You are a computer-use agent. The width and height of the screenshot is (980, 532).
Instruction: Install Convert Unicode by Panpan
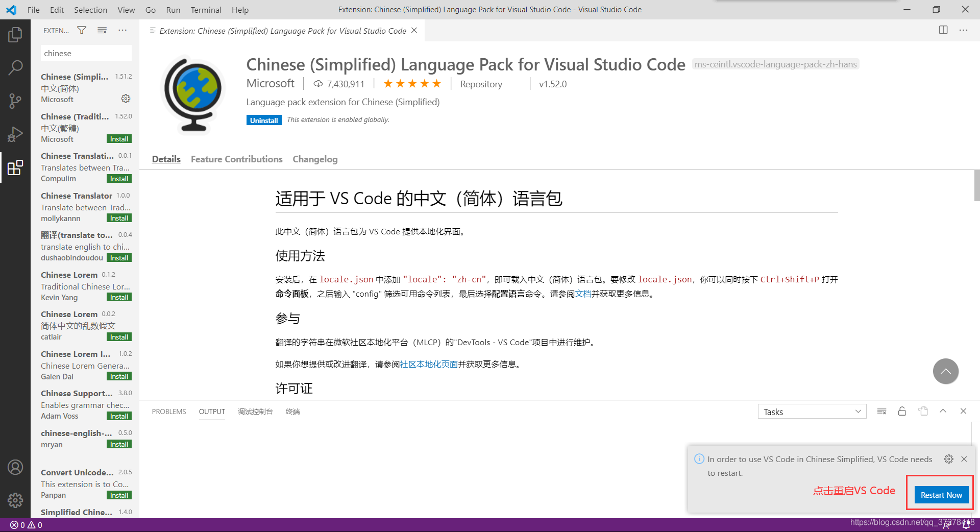pos(119,495)
